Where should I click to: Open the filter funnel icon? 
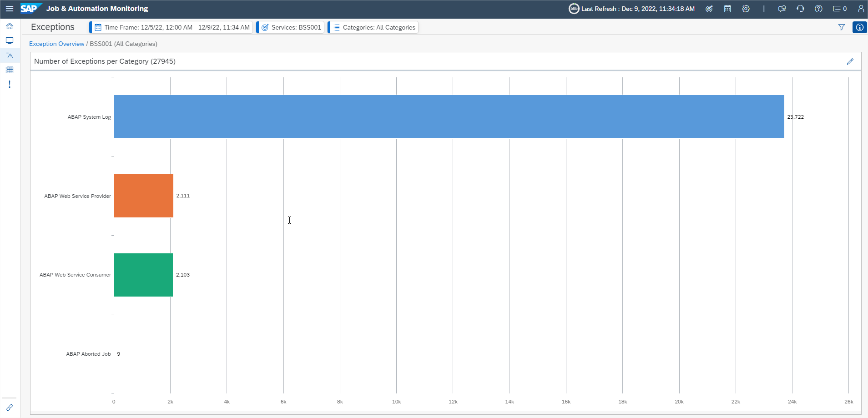[842, 27]
